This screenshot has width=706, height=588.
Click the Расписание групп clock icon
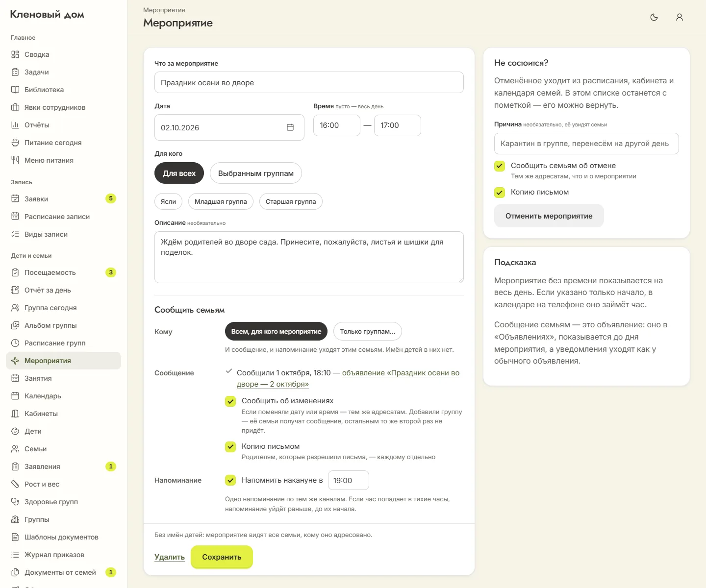pos(15,343)
